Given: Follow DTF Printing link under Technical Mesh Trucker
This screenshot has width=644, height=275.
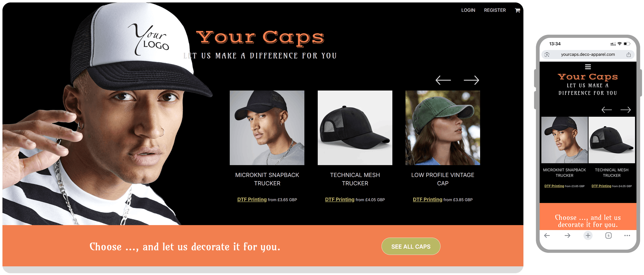Looking at the screenshot, I should tap(339, 200).
